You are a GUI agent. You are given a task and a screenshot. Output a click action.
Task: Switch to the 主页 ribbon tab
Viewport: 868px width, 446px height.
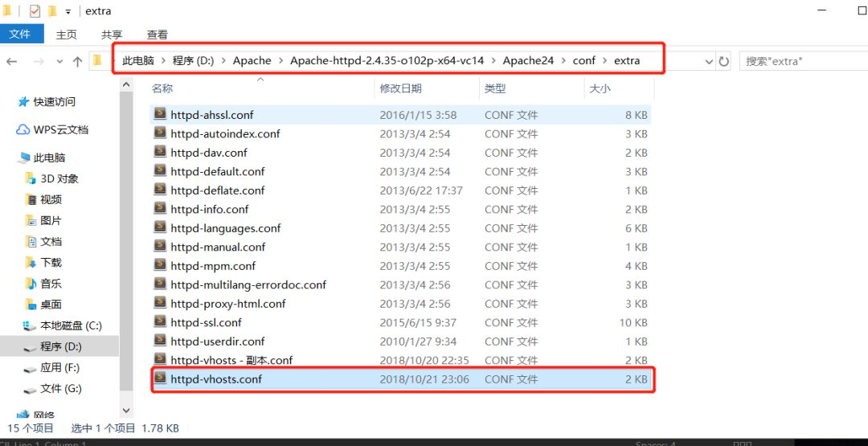[x=67, y=35]
